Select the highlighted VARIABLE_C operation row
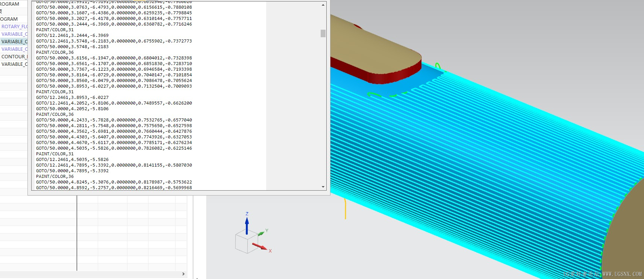Screen dimensions: 644x279 (14, 42)
